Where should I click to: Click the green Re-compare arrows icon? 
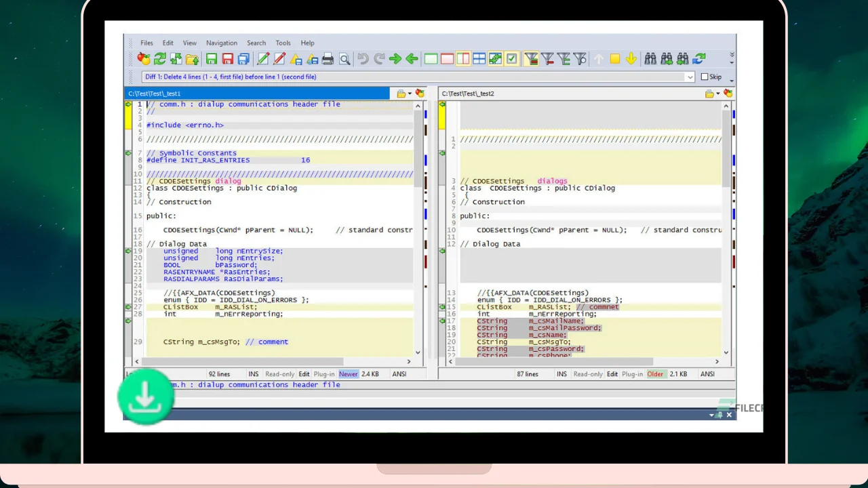click(160, 59)
